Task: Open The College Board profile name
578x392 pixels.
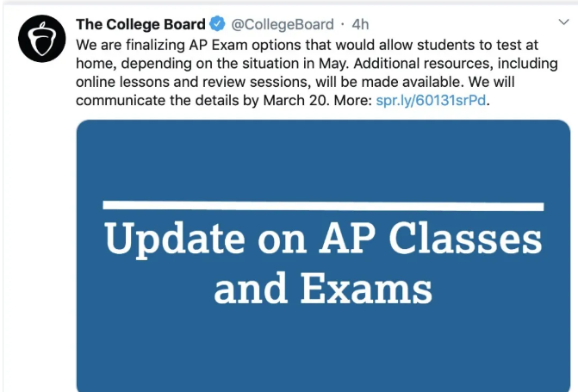Action: point(140,24)
